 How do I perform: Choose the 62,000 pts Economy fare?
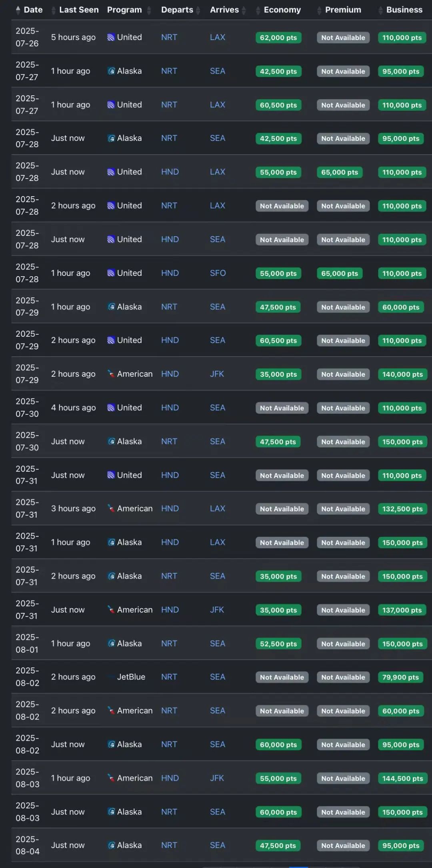(x=278, y=38)
